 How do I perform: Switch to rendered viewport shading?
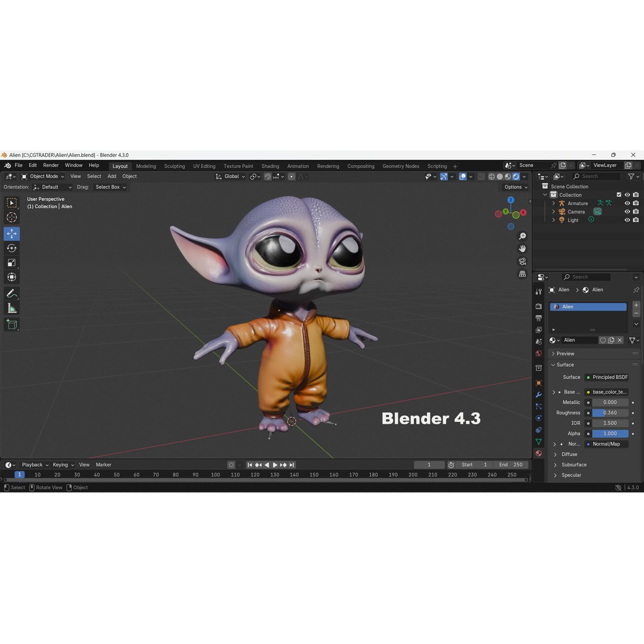[x=516, y=177]
